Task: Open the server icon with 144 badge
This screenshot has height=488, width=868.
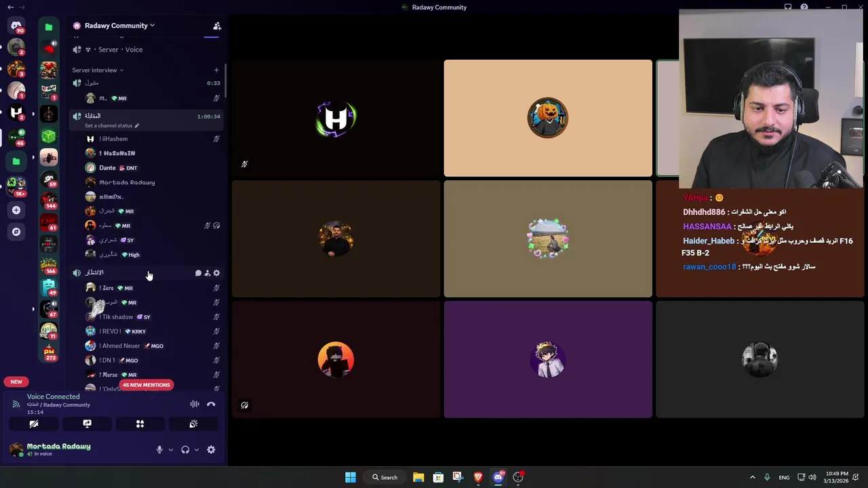Action: pyautogui.click(x=49, y=201)
